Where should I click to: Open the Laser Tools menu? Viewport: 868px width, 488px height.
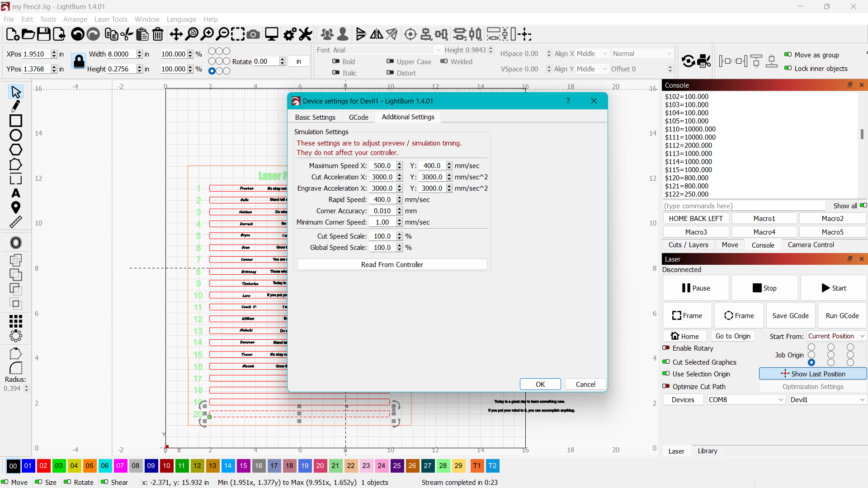point(111,19)
